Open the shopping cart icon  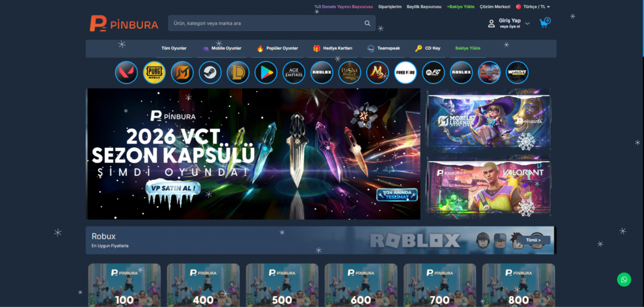click(545, 23)
